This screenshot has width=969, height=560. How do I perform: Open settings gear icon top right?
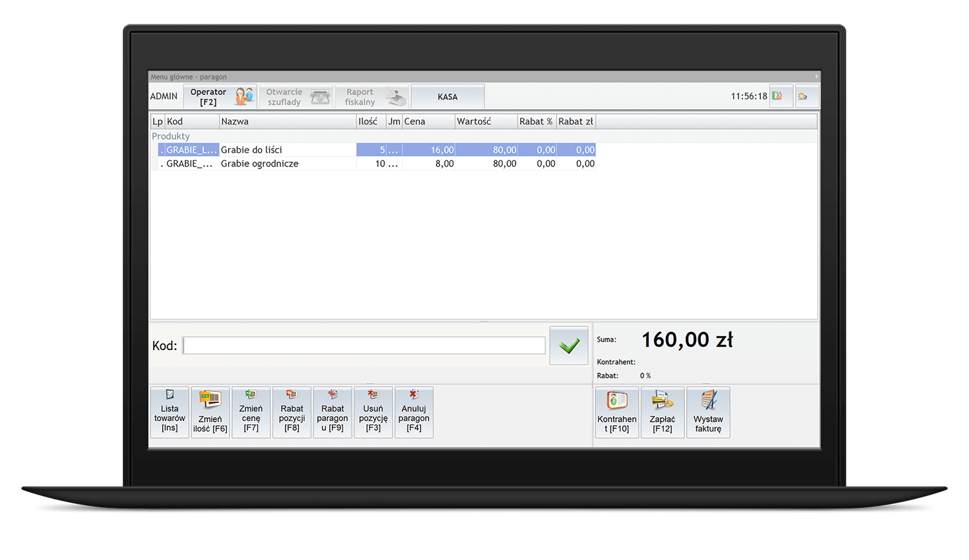coord(806,96)
